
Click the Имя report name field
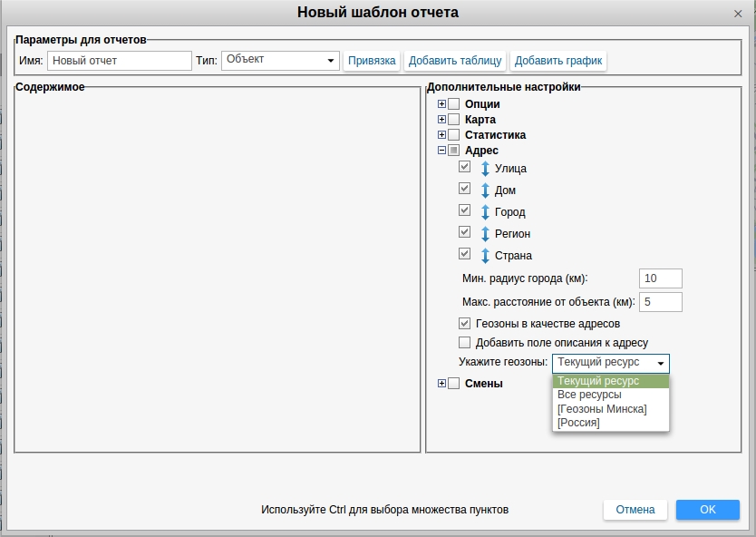119,61
